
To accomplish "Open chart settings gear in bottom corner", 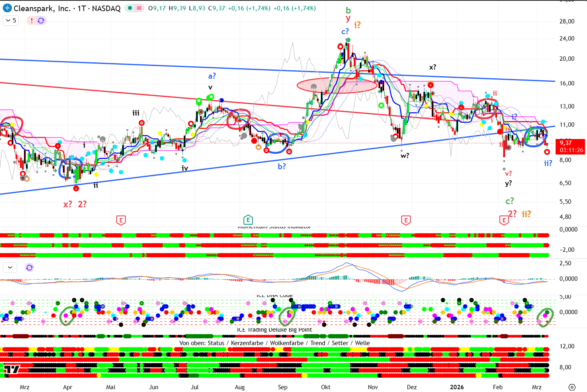I will (572, 387).
